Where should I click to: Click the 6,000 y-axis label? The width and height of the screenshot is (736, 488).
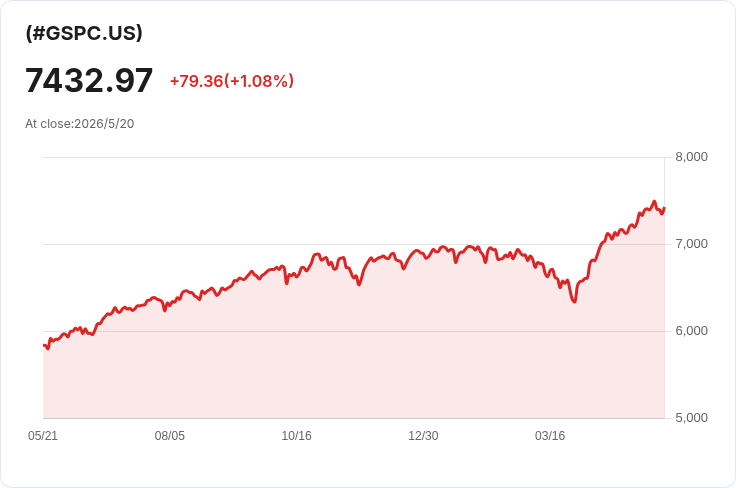[x=691, y=331]
